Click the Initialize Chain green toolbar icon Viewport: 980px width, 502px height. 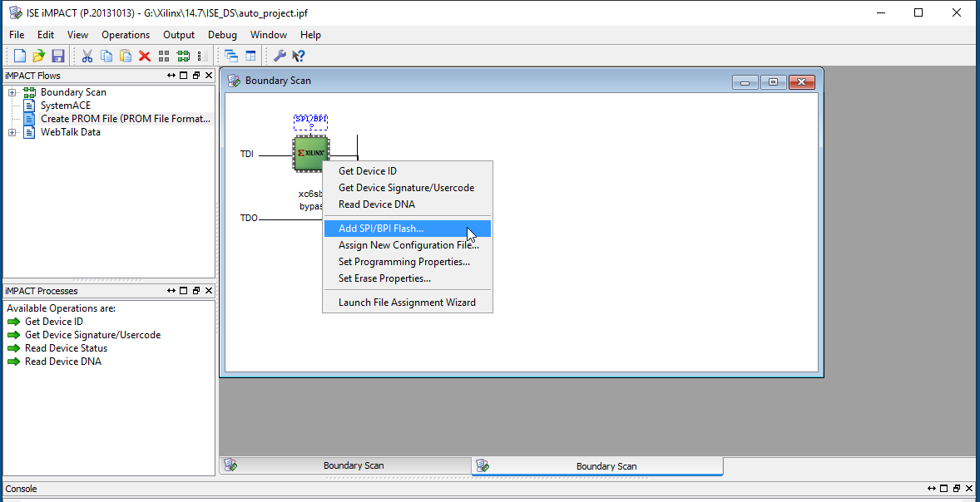pos(183,56)
